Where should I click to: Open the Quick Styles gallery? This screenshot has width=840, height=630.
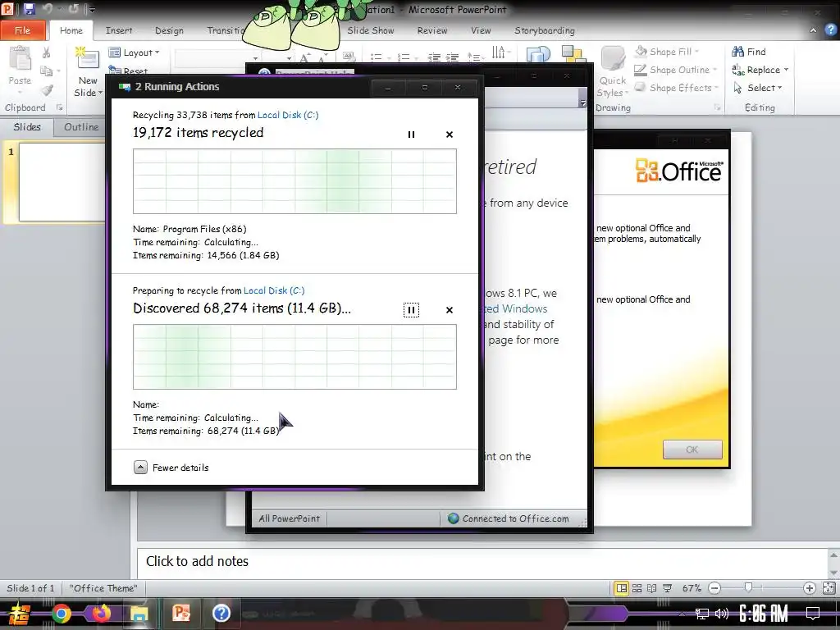tap(612, 72)
